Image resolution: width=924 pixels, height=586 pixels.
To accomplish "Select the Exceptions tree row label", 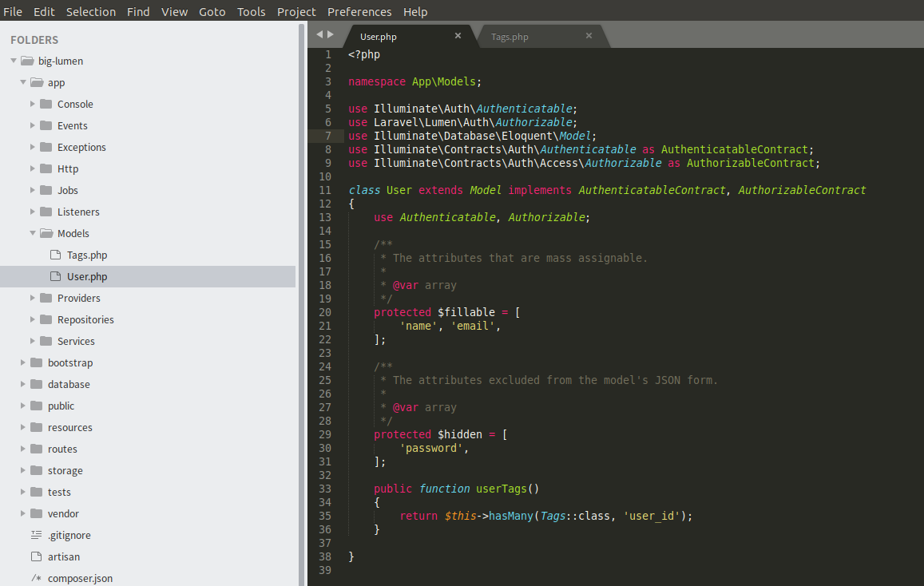I will [81, 147].
